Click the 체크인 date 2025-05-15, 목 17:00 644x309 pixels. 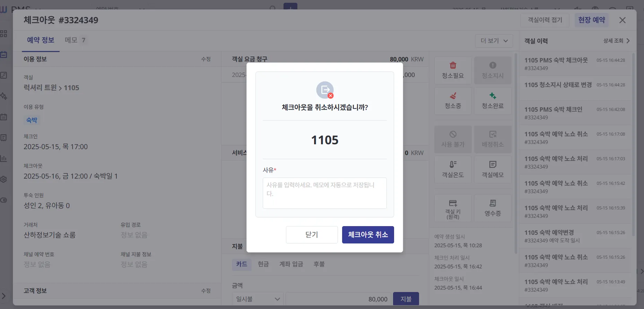[x=55, y=147]
